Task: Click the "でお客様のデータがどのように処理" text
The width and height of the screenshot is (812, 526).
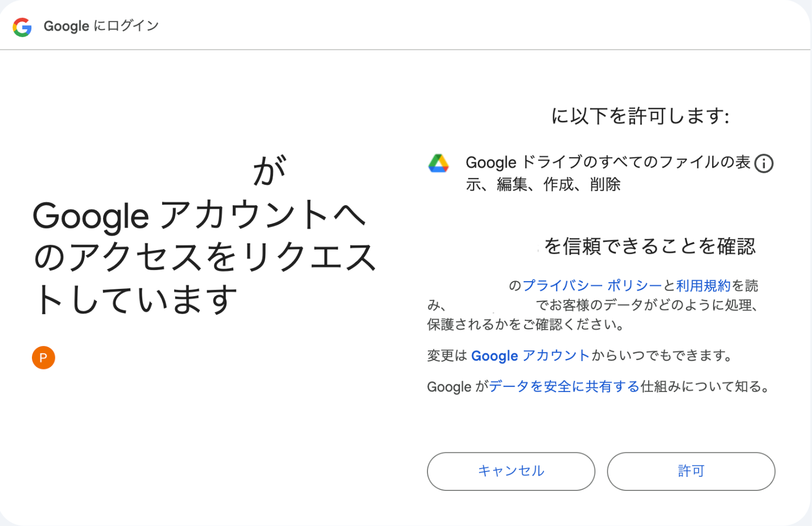Action: [647, 305]
